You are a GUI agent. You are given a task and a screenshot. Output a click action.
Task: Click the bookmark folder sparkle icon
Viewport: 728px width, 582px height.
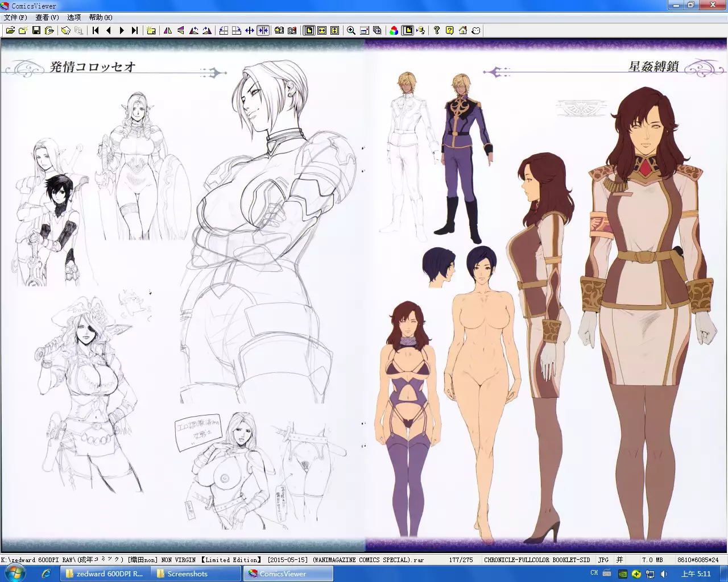[151, 31]
